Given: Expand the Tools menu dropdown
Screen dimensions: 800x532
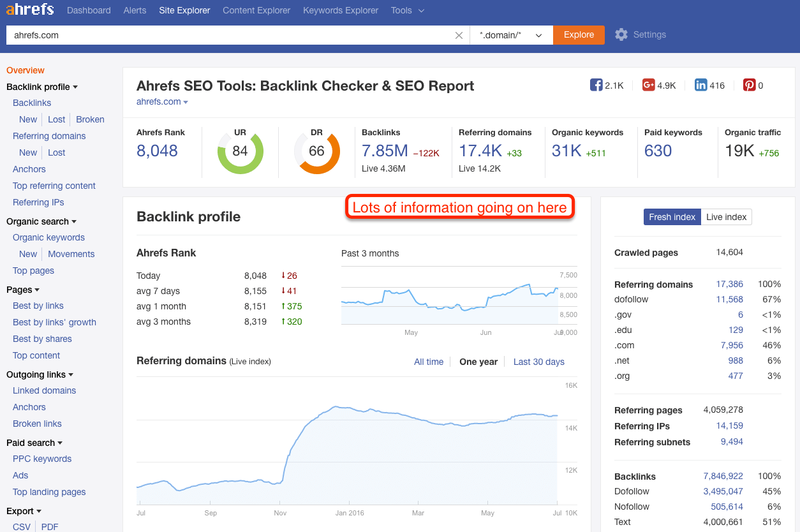Looking at the screenshot, I should click(408, 10).
